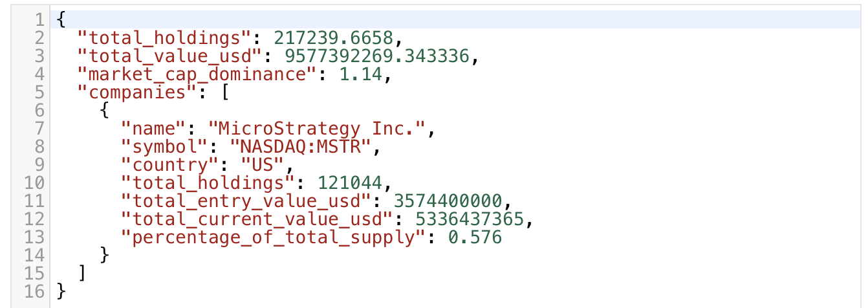Image resolution: width=868 pixels, height=308 pixels.
Task: Click the "total_value_usd" key
Action: [x=175, y=56]
